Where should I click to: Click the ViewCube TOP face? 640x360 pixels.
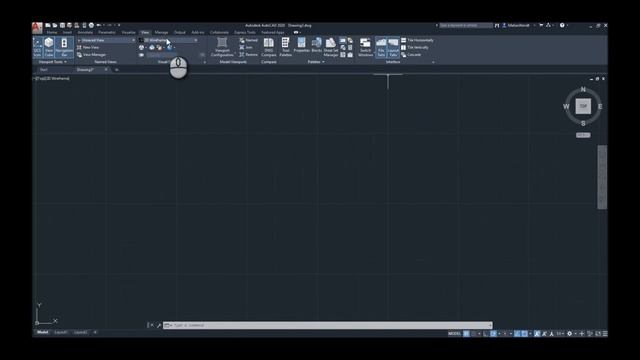pyautogui.click(x=583, y=106)
